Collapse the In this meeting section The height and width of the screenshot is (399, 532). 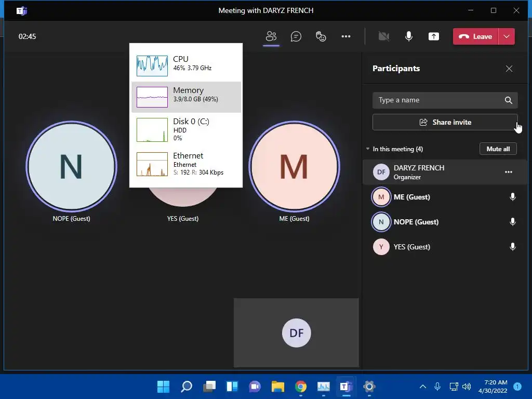(x=368, y=149)
